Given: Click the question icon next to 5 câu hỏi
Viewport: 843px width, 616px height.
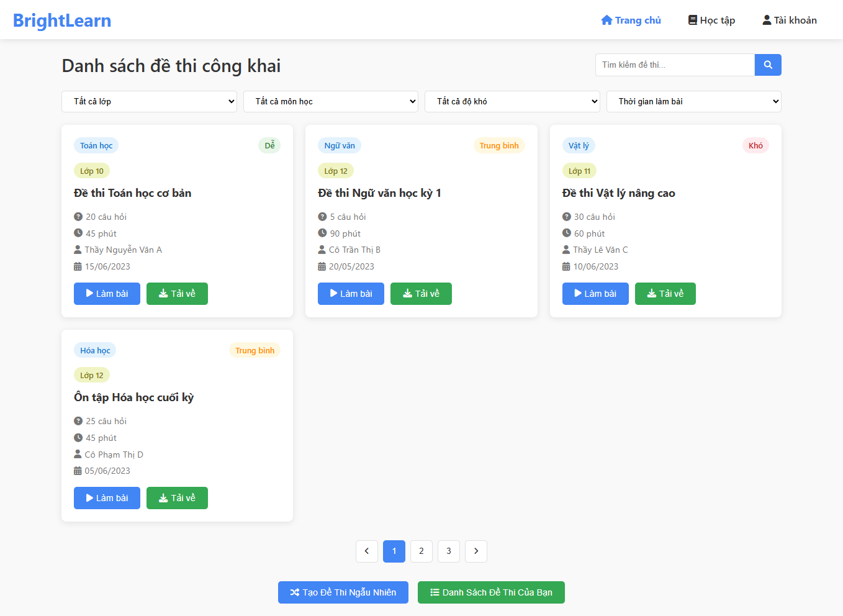Looking at the screenshot, I should [x=322, y=217].
